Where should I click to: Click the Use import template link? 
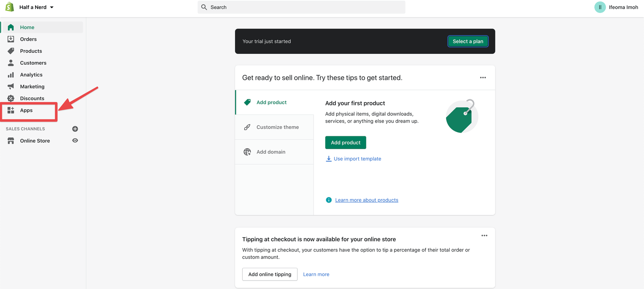pos(357,159)
